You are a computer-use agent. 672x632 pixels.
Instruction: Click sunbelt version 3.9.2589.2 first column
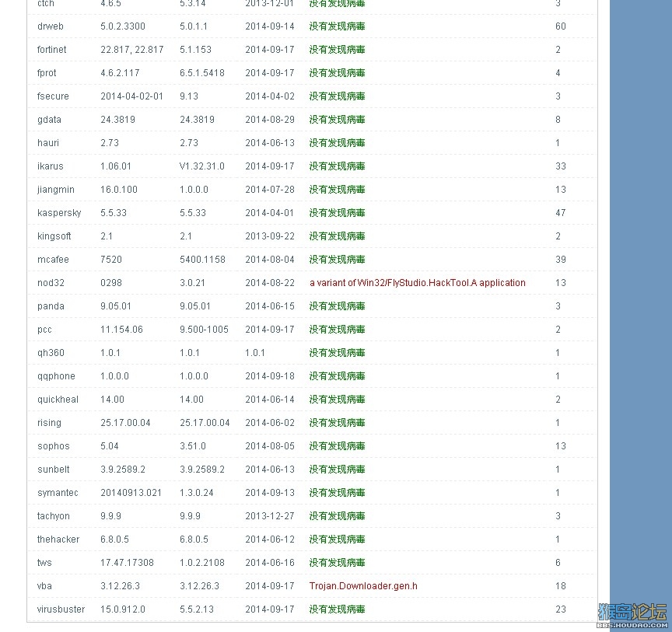[123, 470]
